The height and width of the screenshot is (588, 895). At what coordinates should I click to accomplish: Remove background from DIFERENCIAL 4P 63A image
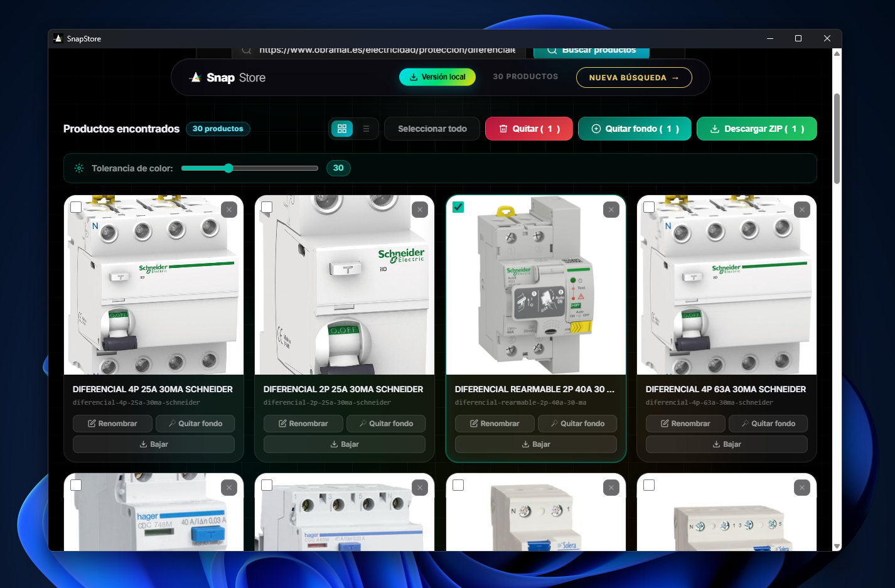[x=768, y=424]
